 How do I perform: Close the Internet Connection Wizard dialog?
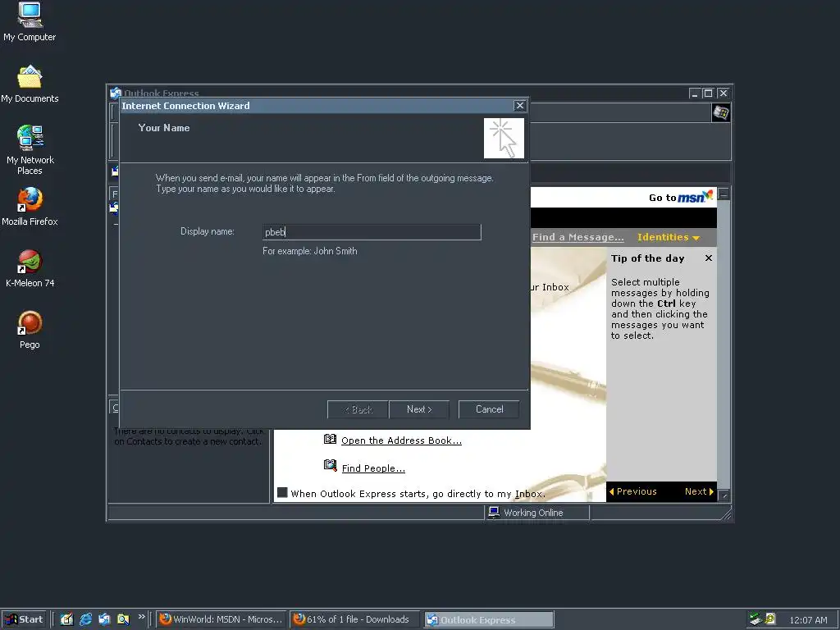pyautogui.click(x=519, y=106)
